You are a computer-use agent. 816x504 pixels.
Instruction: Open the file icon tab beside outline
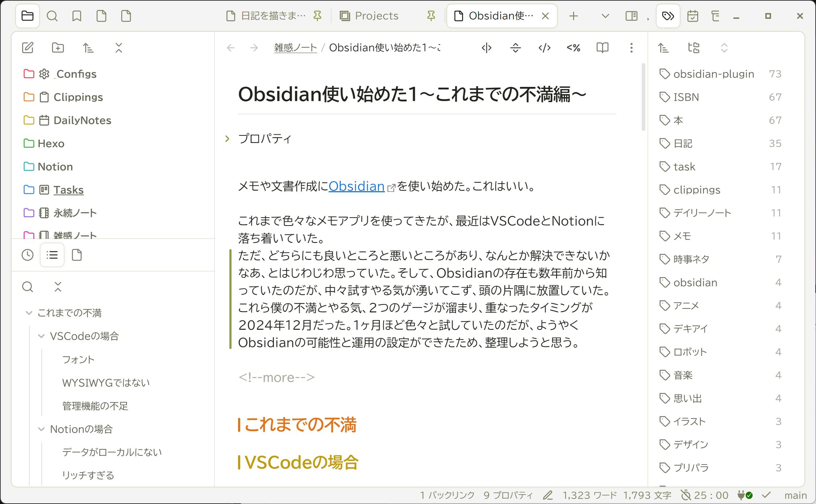pyautogui.click(x=77, y=255)
